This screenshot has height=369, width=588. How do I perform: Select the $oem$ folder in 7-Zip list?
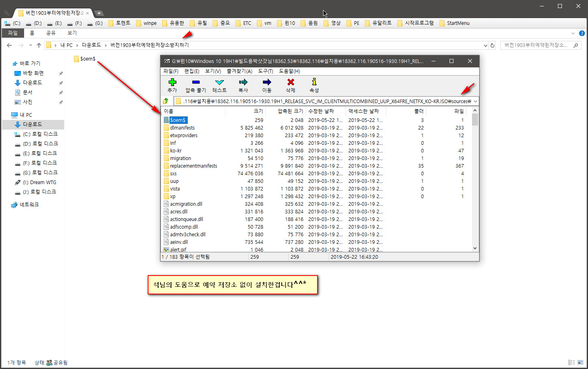click(178, 120)
